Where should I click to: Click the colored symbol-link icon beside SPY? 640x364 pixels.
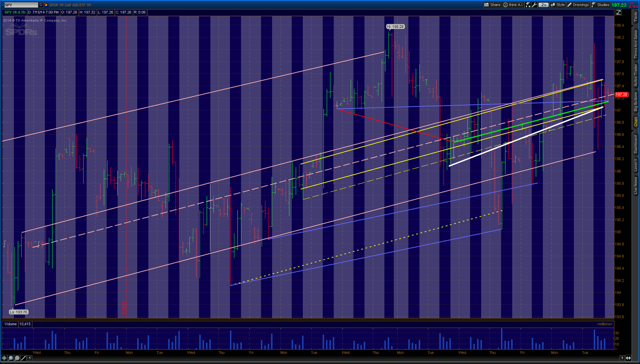(46, 5)
